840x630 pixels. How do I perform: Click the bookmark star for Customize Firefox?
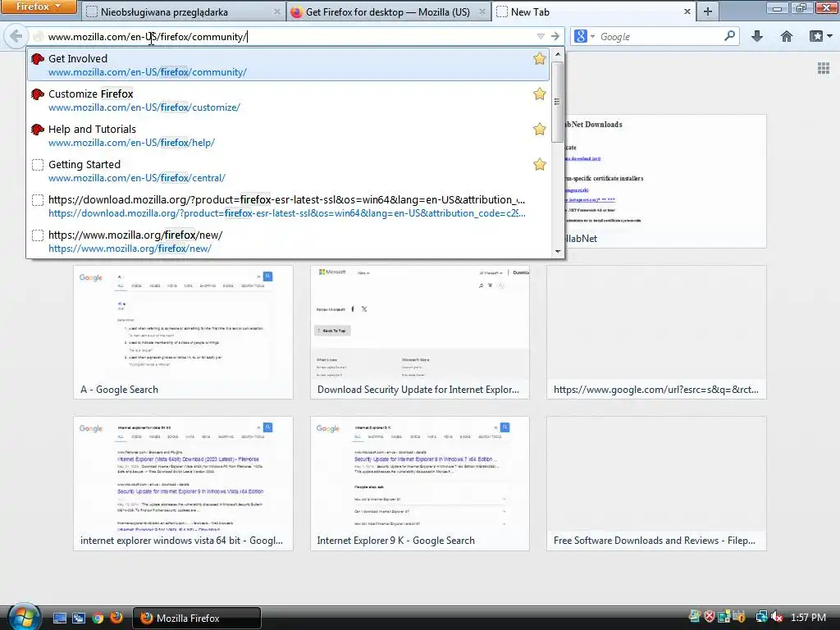[x=540, y=94]
